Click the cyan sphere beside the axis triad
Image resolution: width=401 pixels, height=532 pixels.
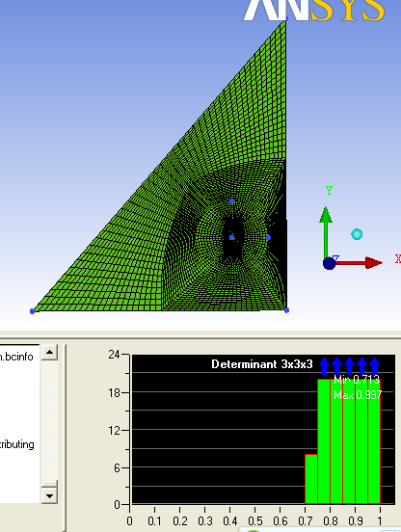pyautogui.click(x=357, y=234)
